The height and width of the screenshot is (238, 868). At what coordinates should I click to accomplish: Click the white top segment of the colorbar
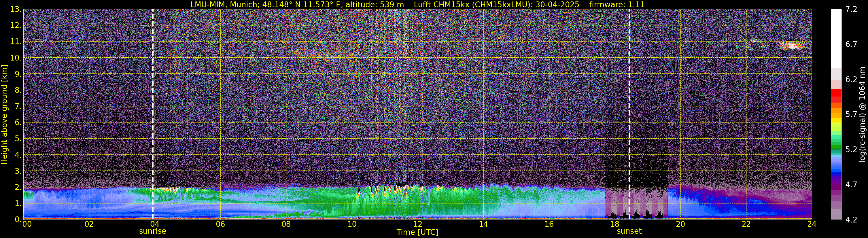pyautogui.click(x=836, y=38)
